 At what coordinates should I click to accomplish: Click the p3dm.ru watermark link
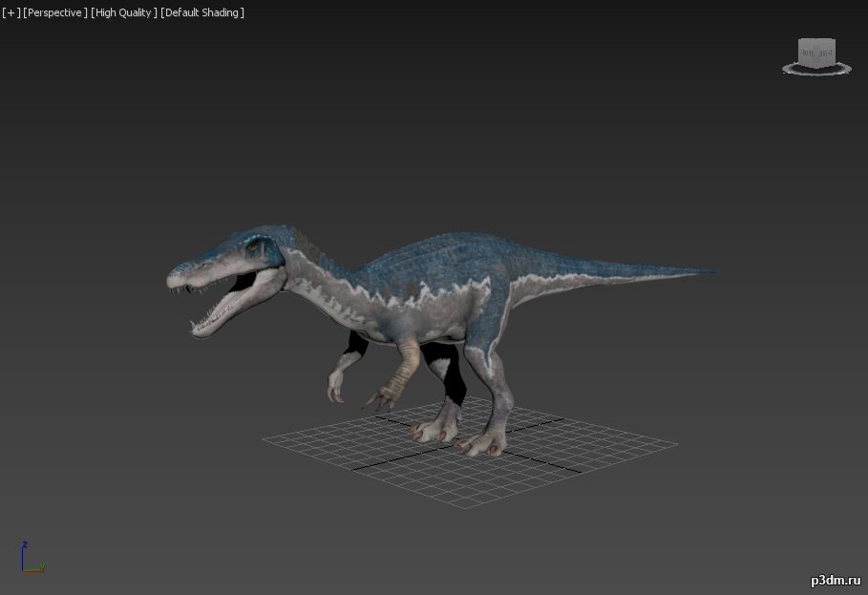[836, 580]
